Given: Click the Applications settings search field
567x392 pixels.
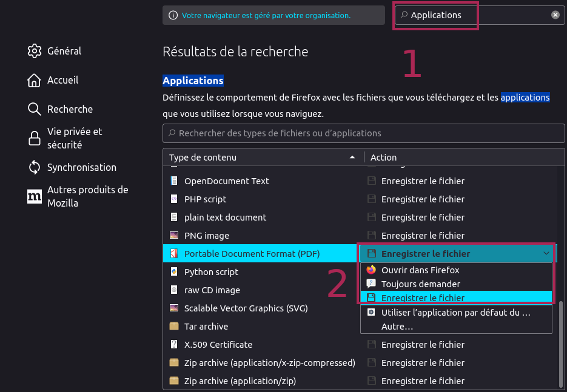Looking at the screenshot, I should tap(480, 15).
